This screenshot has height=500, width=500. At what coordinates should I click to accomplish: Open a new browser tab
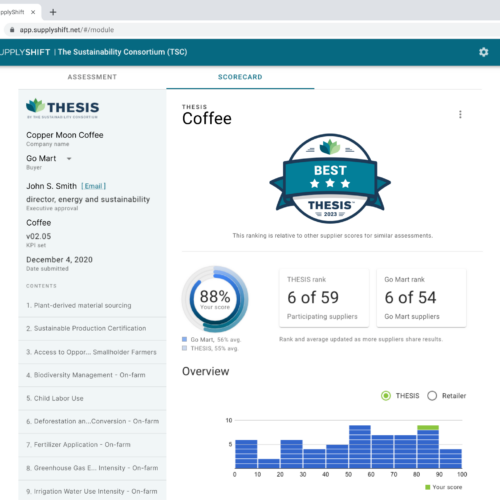[53, 12]
